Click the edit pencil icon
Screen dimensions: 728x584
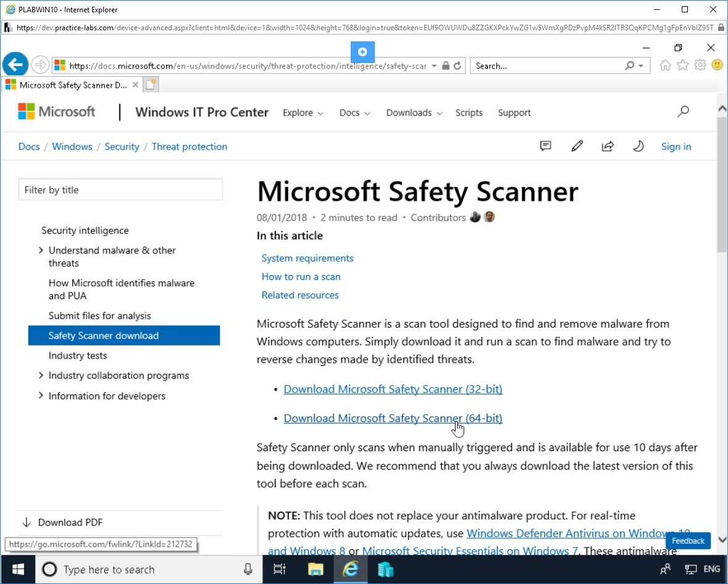(577, 146)
